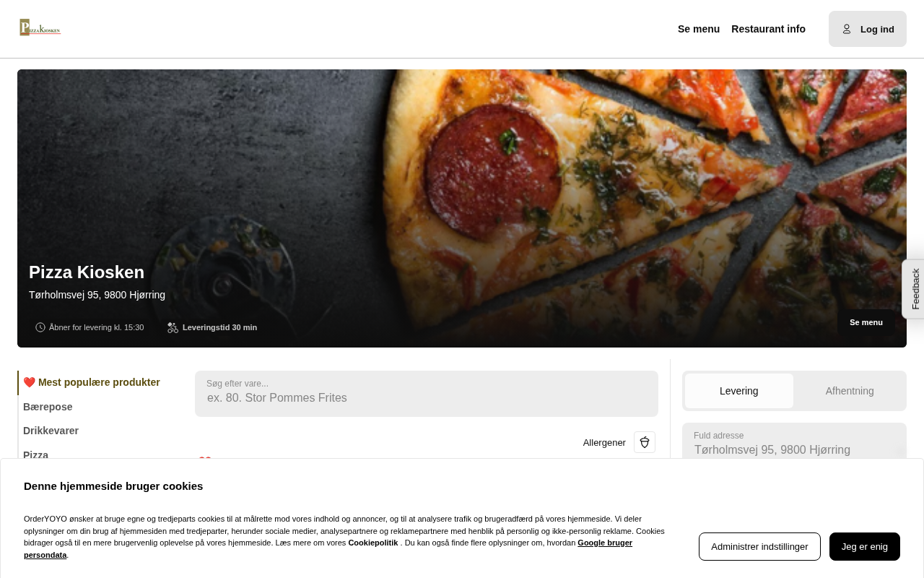Click the Allergener label
Screen dimensions: 924x578
point(604,442)
